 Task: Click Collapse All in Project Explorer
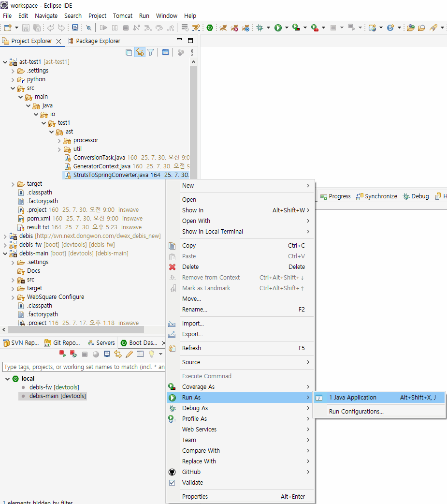click(129, 52)
